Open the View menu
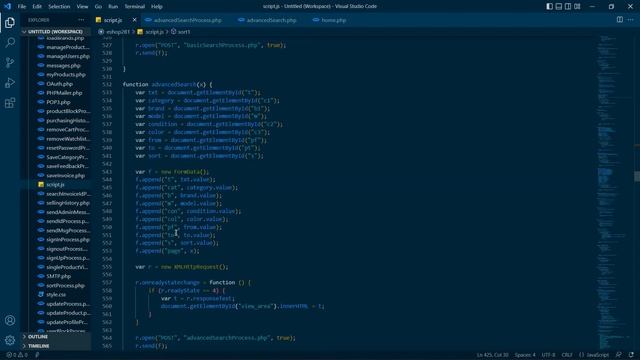The height and width of the screenshot is (360, 640). 82,7
